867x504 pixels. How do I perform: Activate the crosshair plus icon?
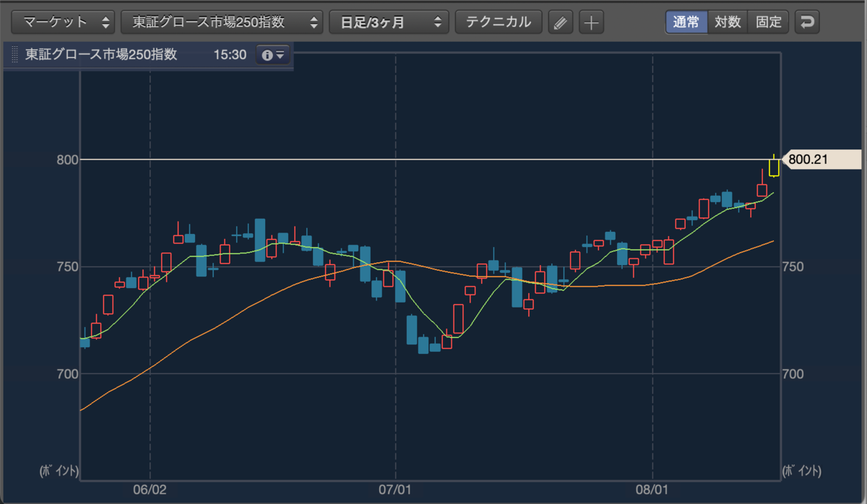pyautogui.click(x=592, y=22)
